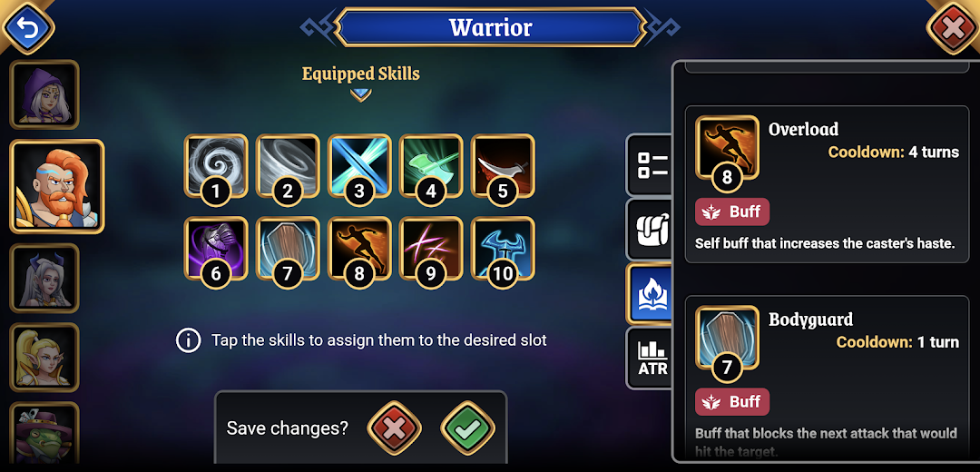
Task: Open the checklist tab on side panel
Action: click(651, 165)
